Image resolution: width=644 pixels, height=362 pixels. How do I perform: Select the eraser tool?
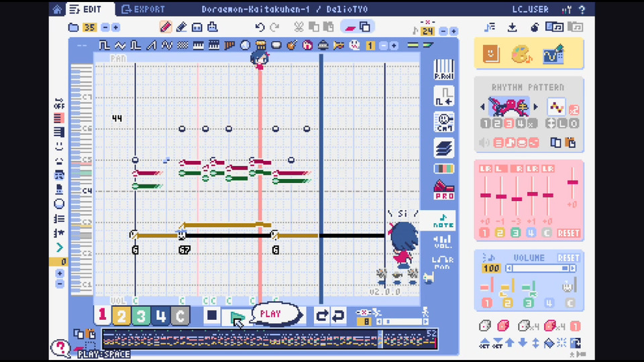181,27
